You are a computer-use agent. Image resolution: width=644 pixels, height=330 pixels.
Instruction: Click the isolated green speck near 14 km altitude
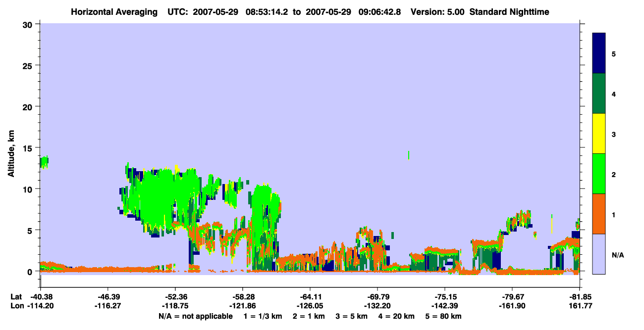409,155
